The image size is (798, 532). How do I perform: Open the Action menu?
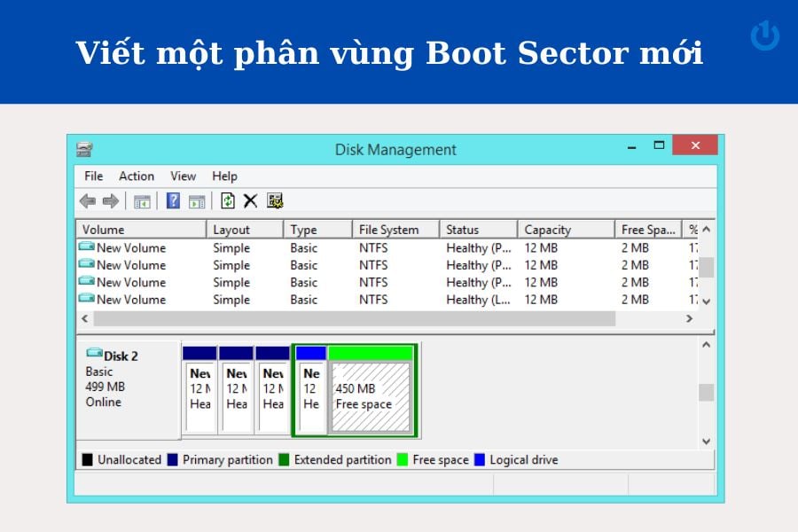(x=137, y=176)
